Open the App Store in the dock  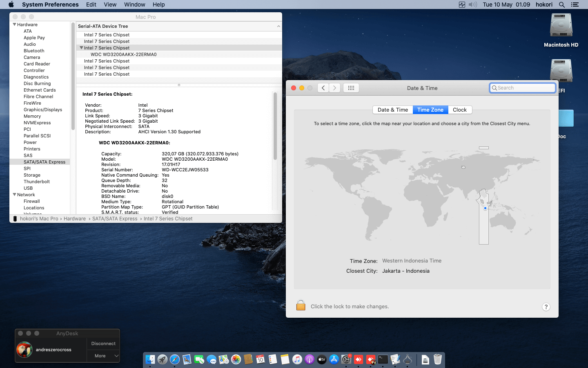point(334,359)
